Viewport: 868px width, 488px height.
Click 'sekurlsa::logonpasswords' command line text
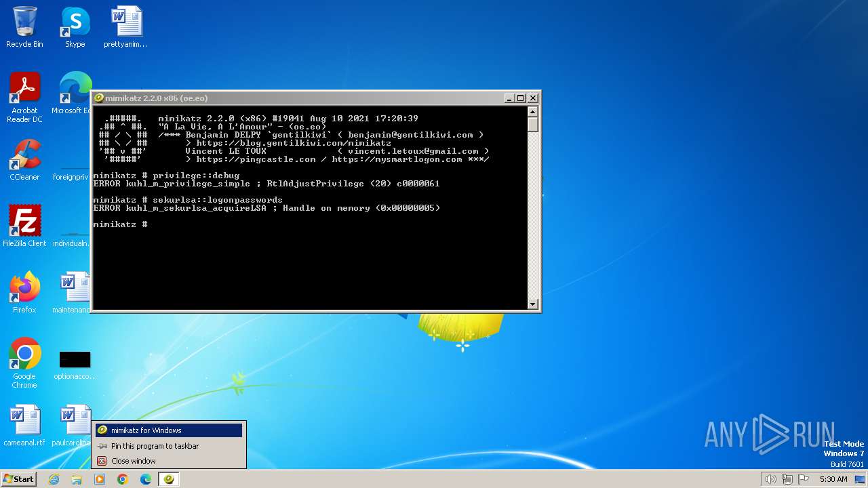218,200
